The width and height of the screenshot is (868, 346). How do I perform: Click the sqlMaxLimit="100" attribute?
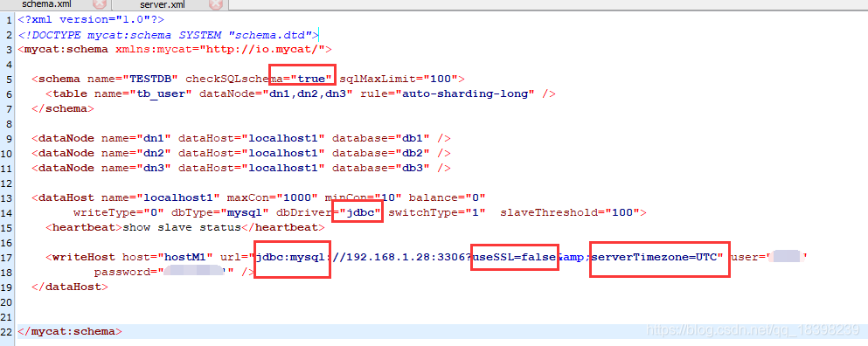click(399, 79)
